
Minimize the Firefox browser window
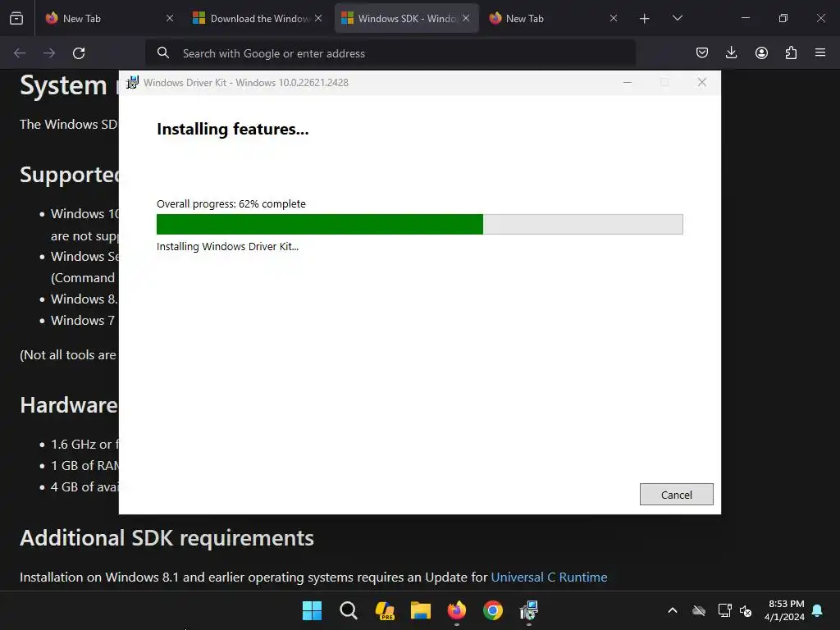(x=745, y=18)
